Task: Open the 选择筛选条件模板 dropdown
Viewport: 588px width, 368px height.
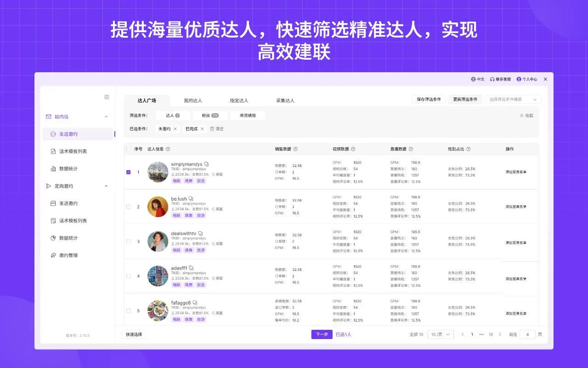Action: pyautogui.click(x=513, y=99)
